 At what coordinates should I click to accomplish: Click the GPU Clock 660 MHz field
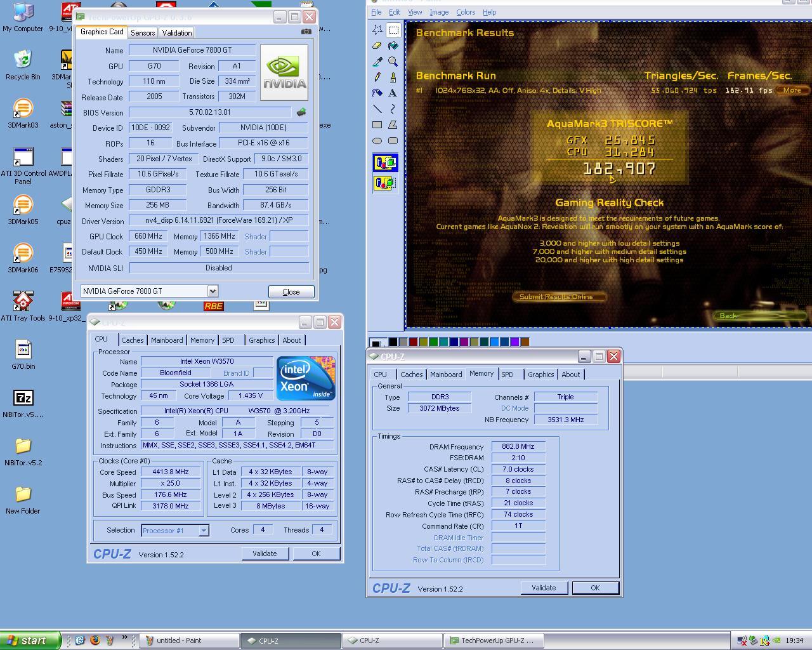click(x=148, y=236)
